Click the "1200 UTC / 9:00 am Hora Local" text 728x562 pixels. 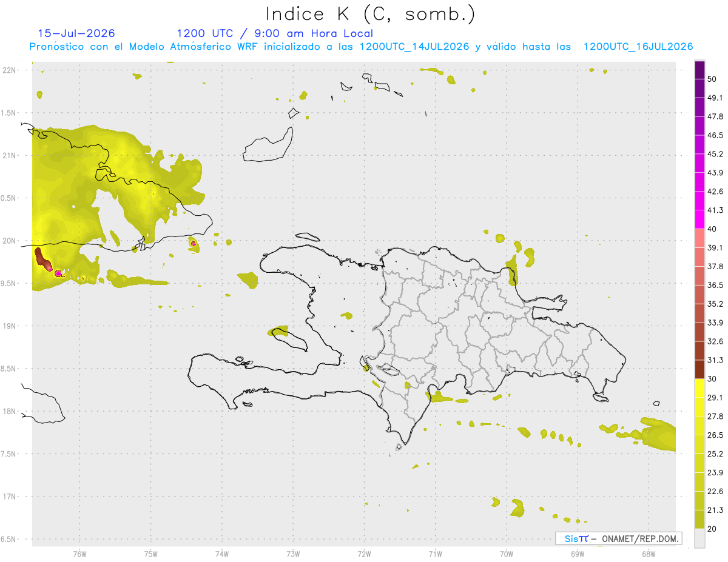[275, 33]
